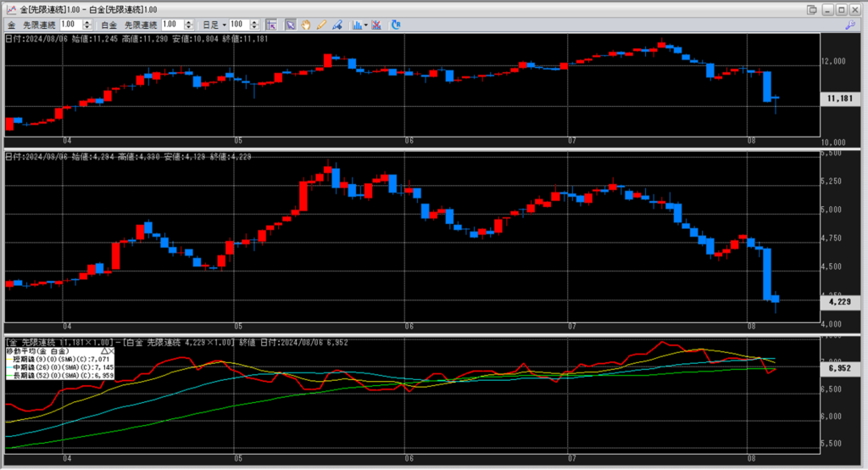Click the bar chart indicator icon

coord(357,25)
